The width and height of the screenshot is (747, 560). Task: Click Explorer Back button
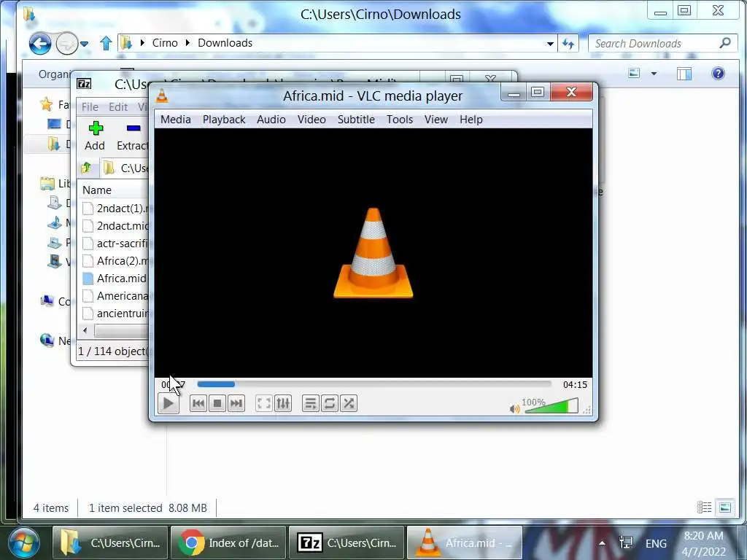(x=40, y=44)
